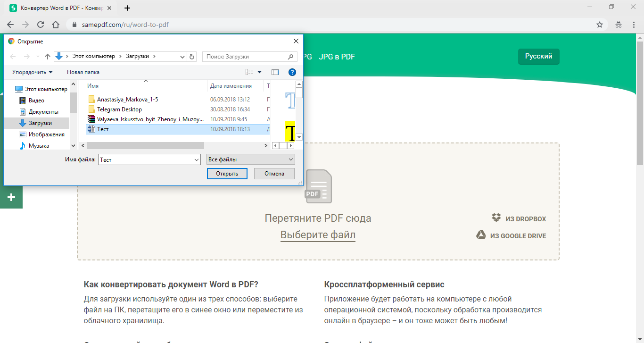Bookmark this page with the star icon

[x=600, y=25]
